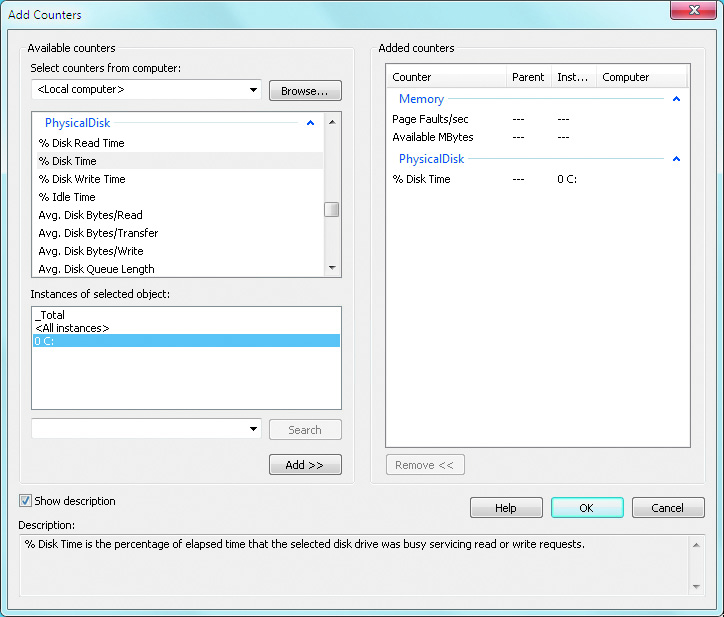This screenshot has width=724, height=617.
Task: Click the PhysicalDisk heading in available counters
Action: (78, 123)
